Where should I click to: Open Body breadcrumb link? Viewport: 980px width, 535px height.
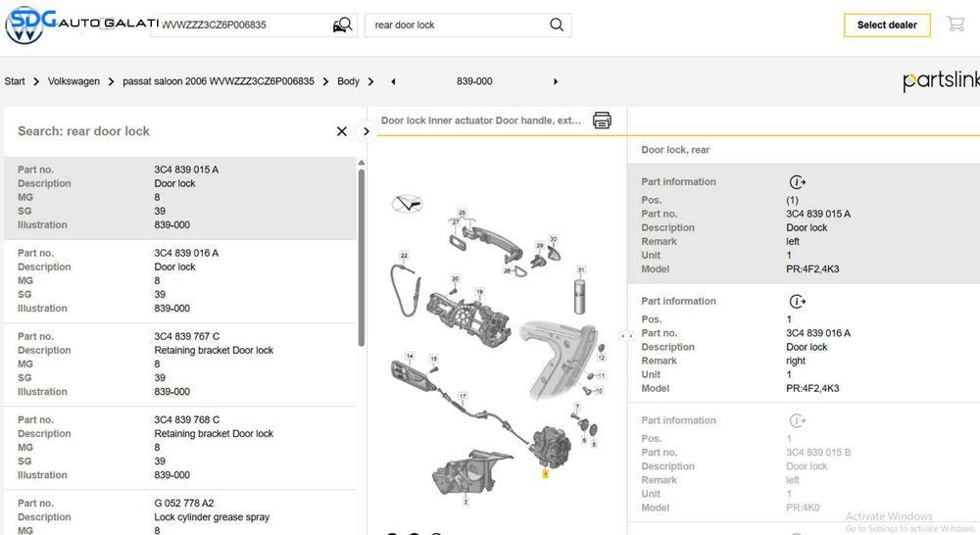point(348,81)
